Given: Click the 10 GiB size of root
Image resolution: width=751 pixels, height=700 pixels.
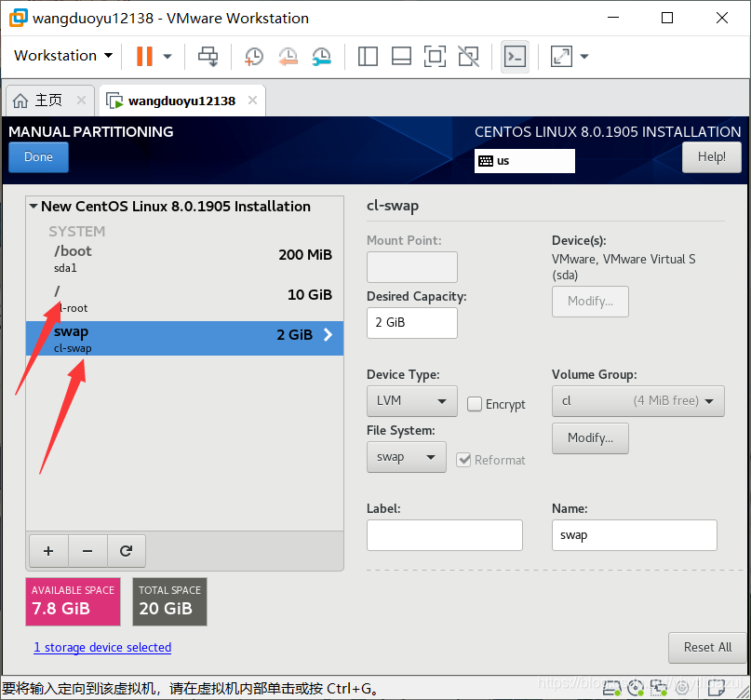Looking at the screenshot, I should pyautogui.click(x=309, y=295).
